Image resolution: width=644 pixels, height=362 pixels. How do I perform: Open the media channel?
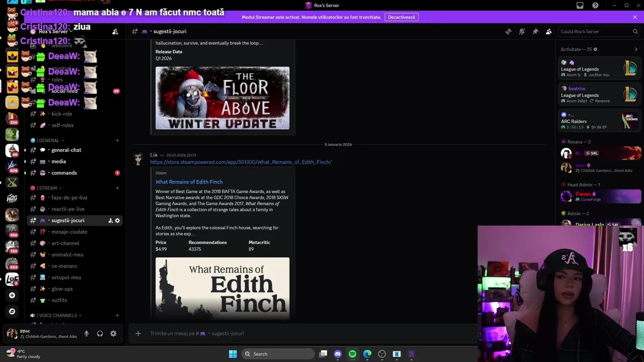pos(75,161)
